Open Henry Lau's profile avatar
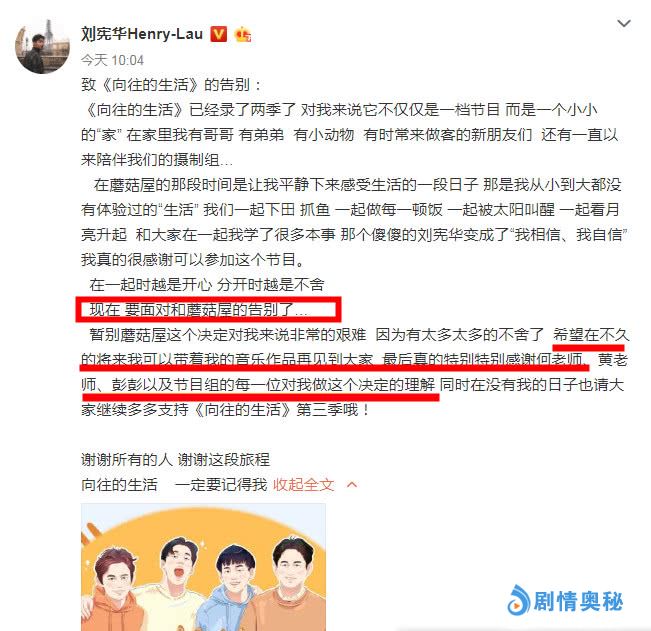The width and height of the screenshot is (651, 631). [x=42, y=46]
